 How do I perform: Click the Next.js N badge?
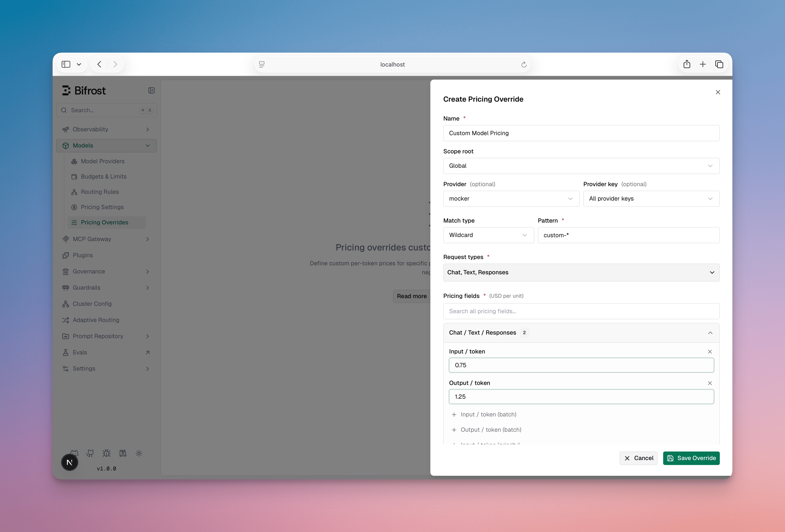point(70,463)
